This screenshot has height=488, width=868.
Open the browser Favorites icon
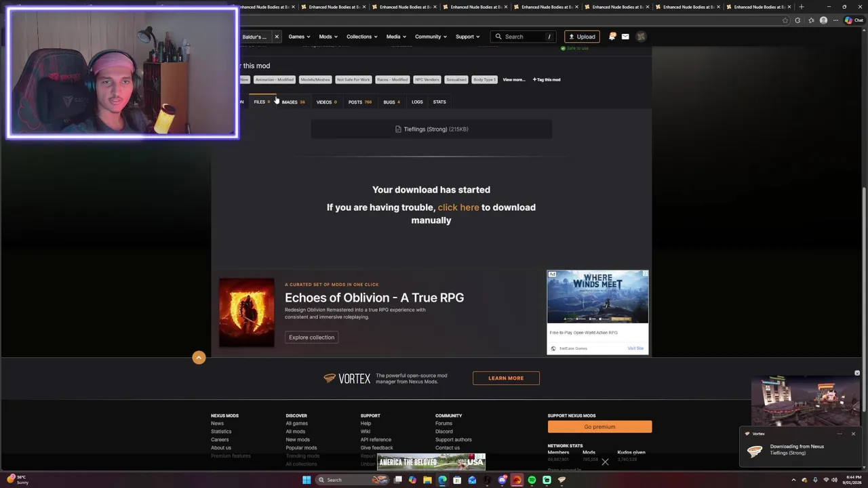tap(811, 20)
